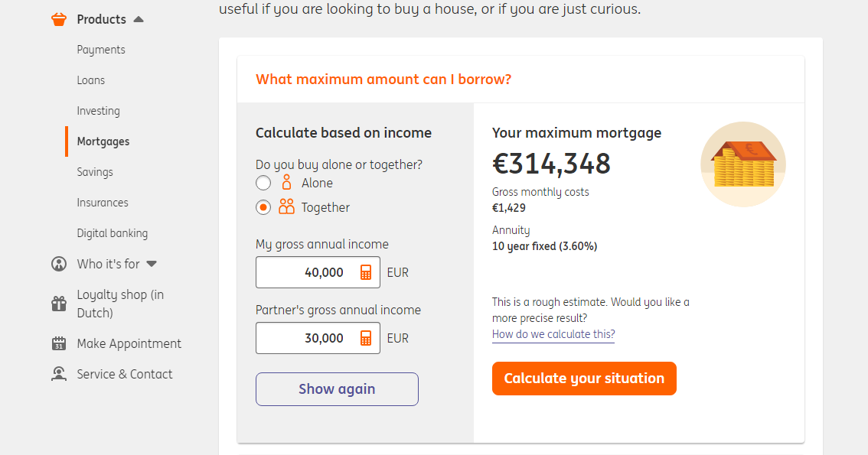Click the Products basket icon
This screenshot has width=868, height=455.
tap(59, 19)
